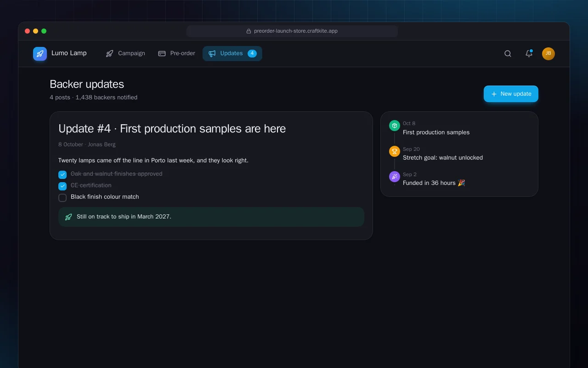Uncheck Oak and walnut finishes approved
Viewport: 588px width, 368px height.
point(62,175)
